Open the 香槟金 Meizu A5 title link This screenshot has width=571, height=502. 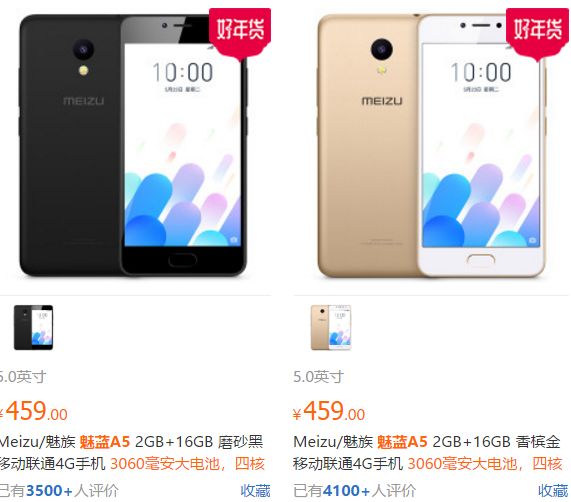click(428, 453)
